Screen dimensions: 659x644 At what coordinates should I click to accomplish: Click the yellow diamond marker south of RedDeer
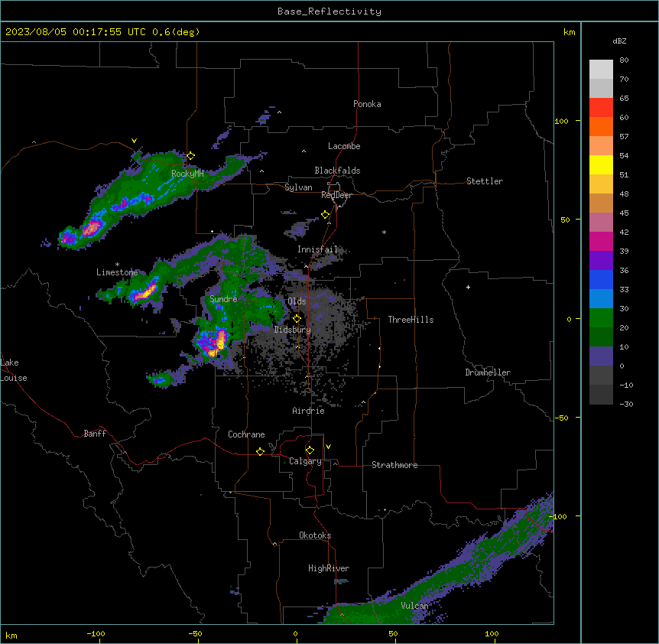pos(326,215)
